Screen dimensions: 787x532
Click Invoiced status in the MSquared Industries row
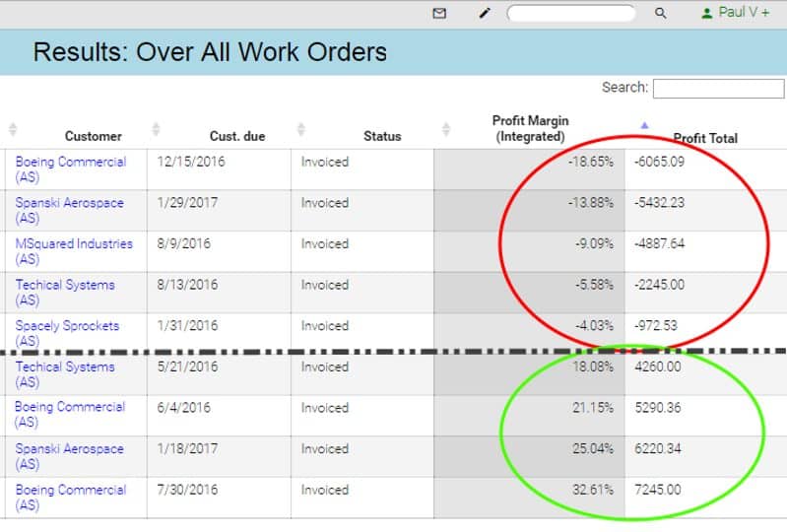click(x=325, y=244)
